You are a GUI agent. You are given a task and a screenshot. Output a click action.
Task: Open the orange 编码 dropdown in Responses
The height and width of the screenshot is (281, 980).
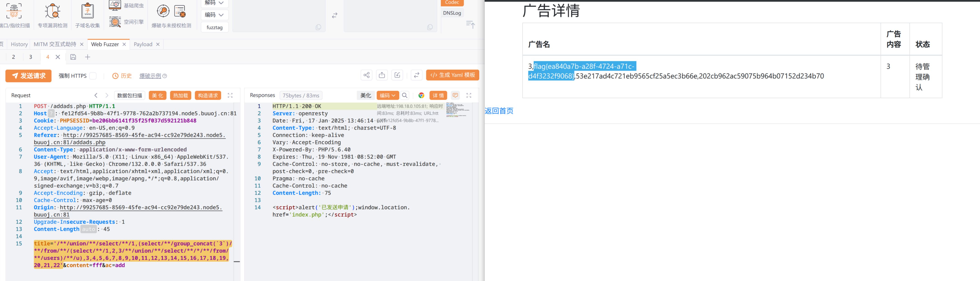[388, 95]
